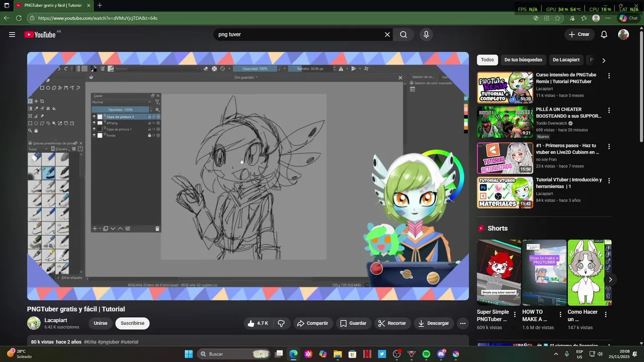The width and height of the screenshot is (644, 362).
Task: Select the De Lacapiart chip
Action: (x=566, y=60)
